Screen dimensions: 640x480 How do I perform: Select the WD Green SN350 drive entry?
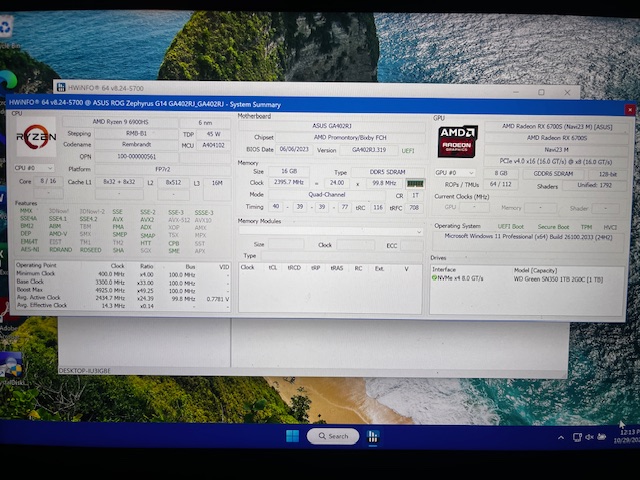(558, 277)
